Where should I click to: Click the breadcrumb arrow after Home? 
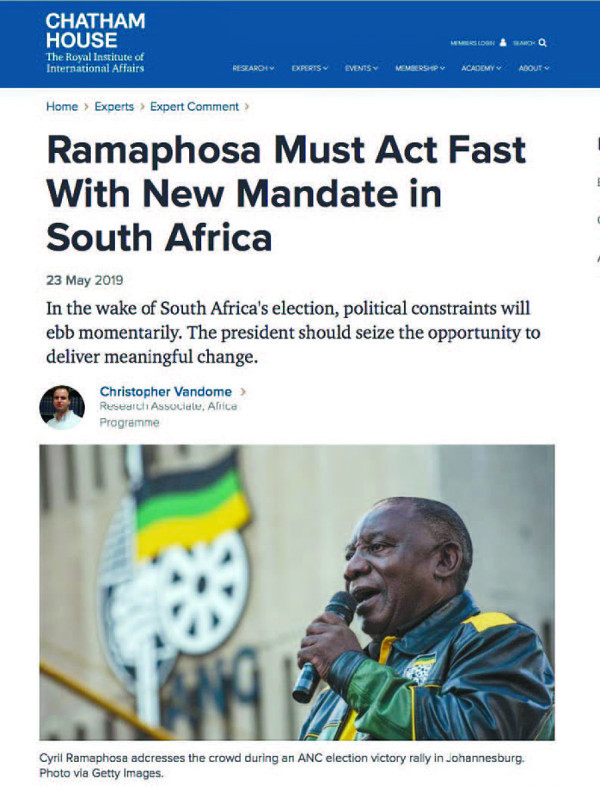86,107
